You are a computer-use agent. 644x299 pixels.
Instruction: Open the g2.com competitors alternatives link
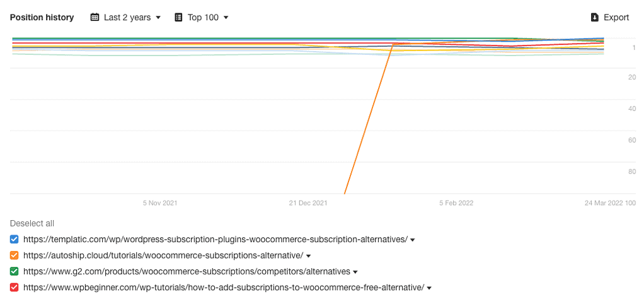pyautogui.click(x=187, y=271)
